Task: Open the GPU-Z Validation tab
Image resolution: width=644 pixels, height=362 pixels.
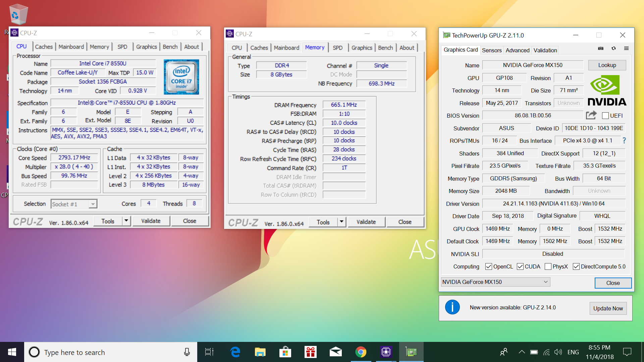Action: coord(545,50)
